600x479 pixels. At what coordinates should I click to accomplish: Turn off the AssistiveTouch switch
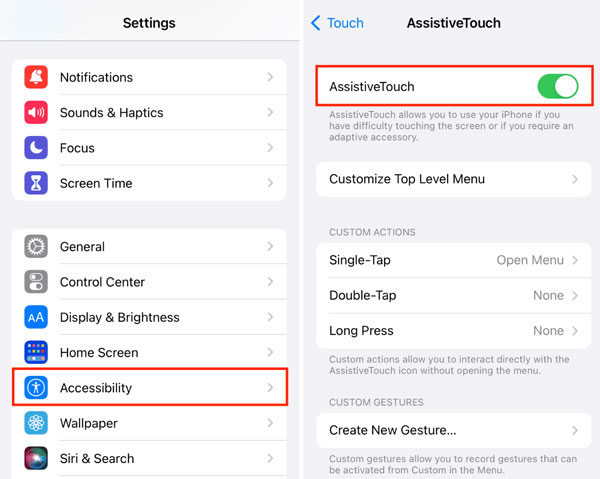pos(557,87)
